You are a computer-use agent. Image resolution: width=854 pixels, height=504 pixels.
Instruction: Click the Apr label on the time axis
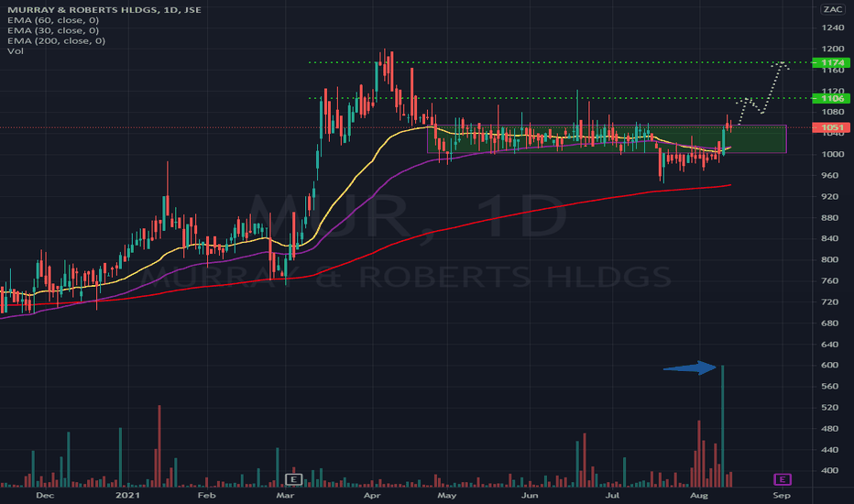point(372,495)
